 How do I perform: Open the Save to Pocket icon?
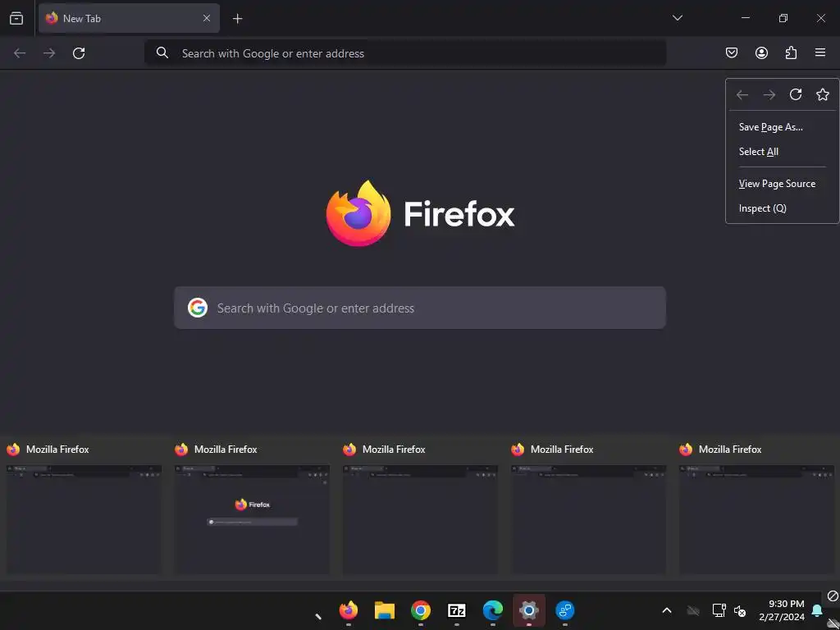tap(731, 52)
